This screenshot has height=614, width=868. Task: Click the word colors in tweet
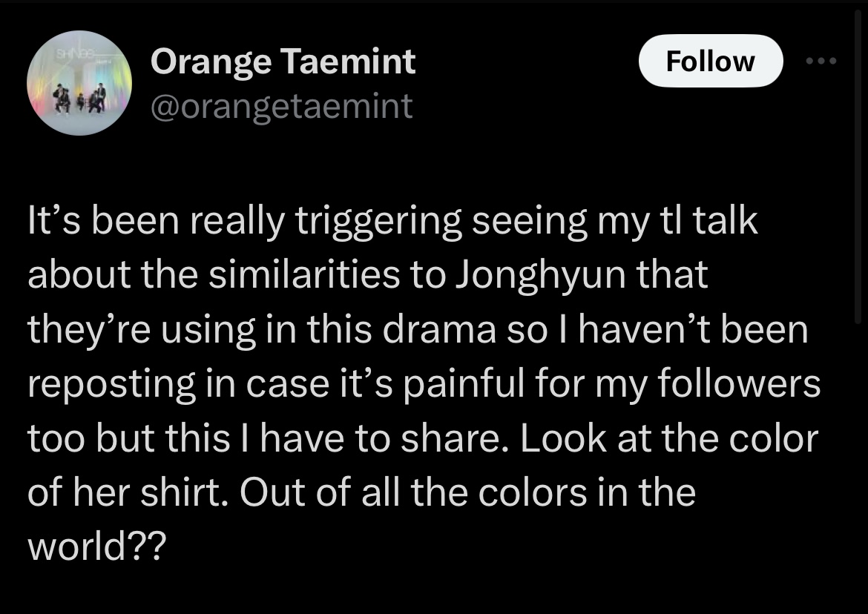click(x=532, y=492)
